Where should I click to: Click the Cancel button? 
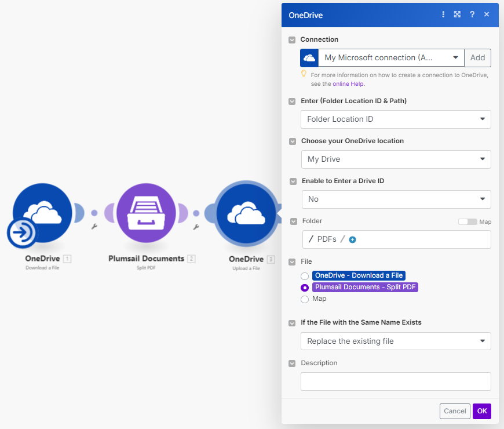[455, 411]
